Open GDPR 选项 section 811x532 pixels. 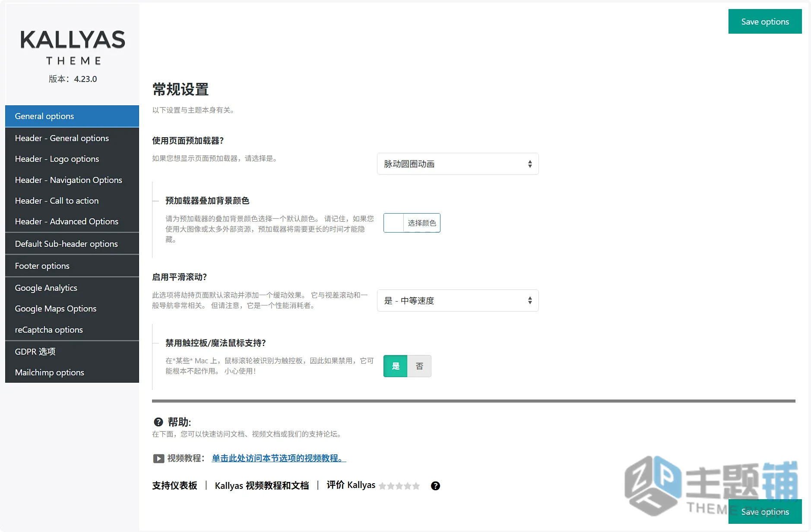click(72, 352)
